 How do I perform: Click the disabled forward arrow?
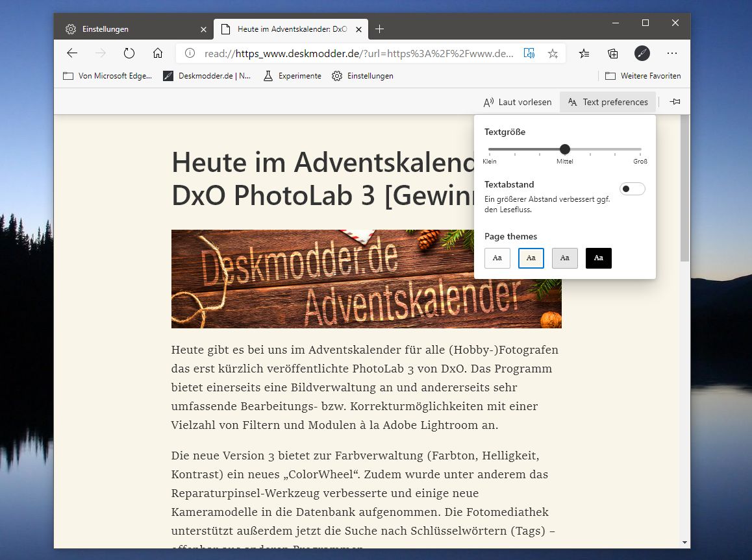(x=100, y=53)
